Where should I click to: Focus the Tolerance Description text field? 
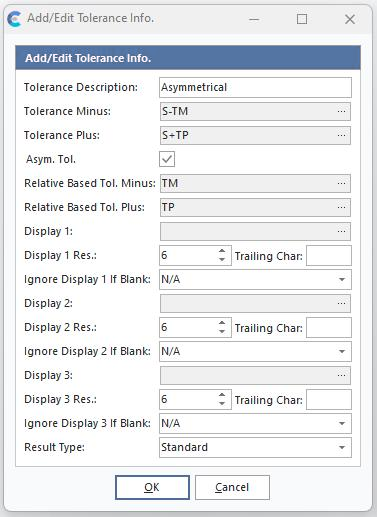click(255, 87)
